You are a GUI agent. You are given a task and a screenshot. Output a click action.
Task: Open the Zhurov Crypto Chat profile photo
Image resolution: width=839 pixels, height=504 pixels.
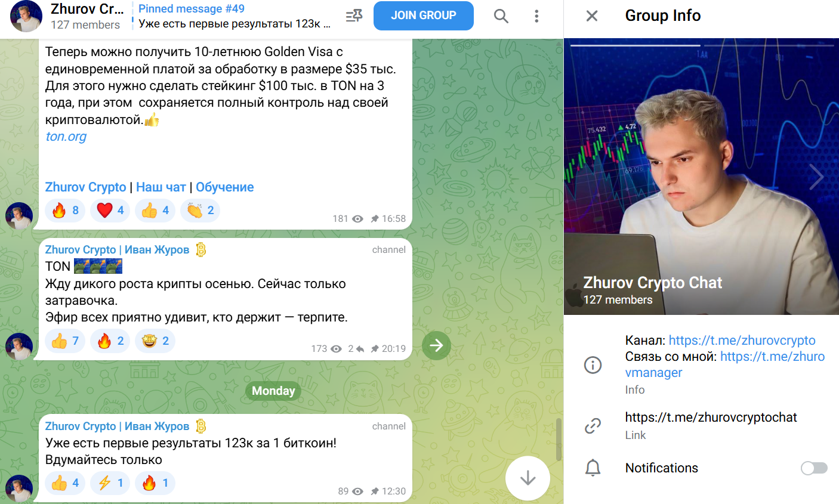tap(701, 177)
